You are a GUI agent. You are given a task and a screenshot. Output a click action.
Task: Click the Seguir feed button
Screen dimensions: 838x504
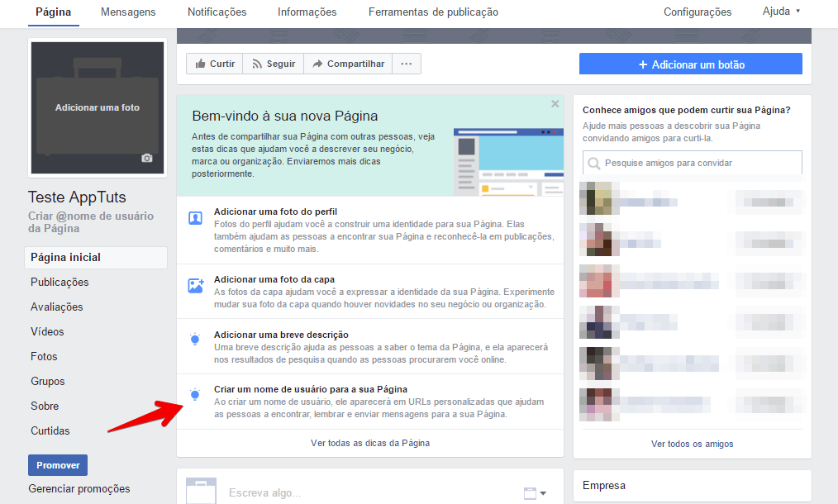point(274,64)
